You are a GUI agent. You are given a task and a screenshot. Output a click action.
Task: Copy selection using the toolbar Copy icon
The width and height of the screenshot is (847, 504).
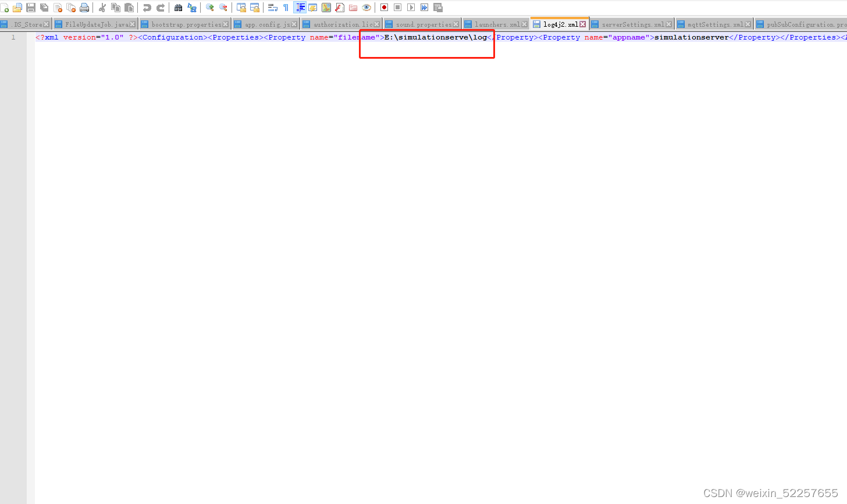coord(115,8)
